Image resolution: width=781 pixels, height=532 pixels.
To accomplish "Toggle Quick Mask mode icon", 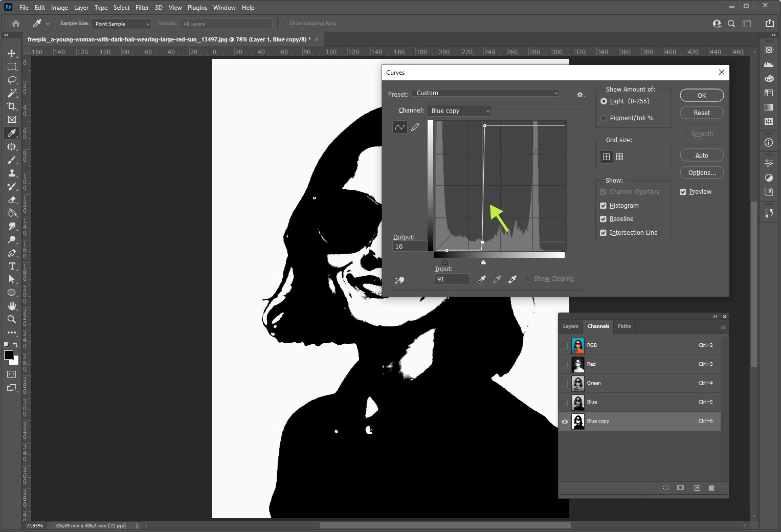I will click(x=11, y=374).
